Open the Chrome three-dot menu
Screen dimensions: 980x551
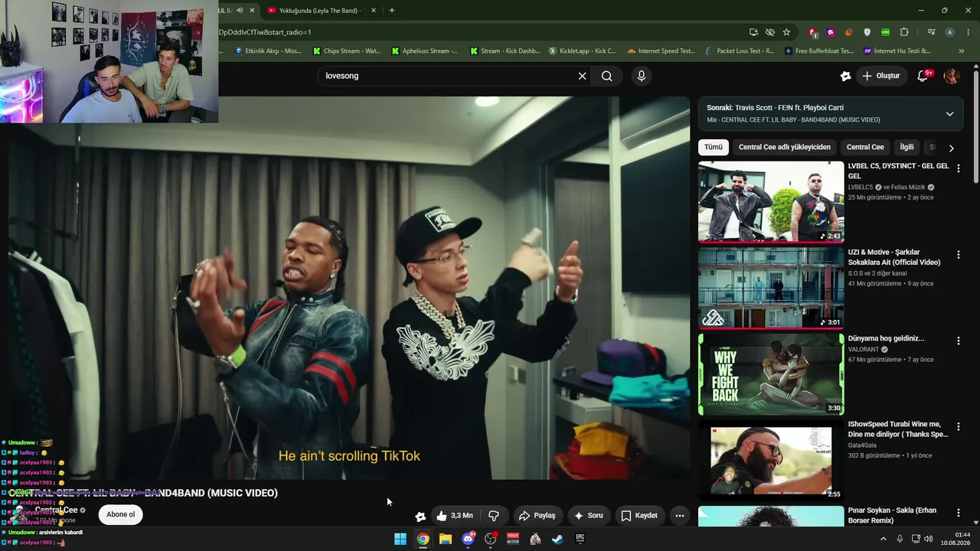[968, 32]
